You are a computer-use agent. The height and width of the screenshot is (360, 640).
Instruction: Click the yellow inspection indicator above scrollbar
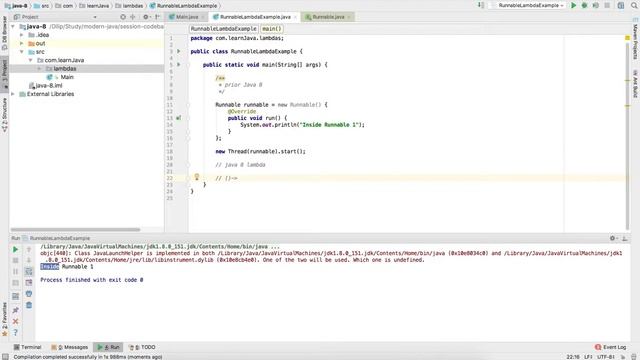(x=627, y=38)
